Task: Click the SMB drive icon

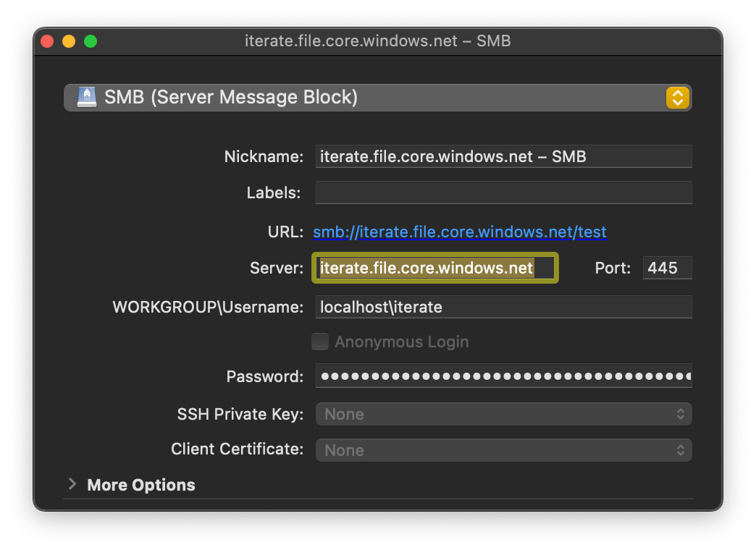Action: click(87, 98)
